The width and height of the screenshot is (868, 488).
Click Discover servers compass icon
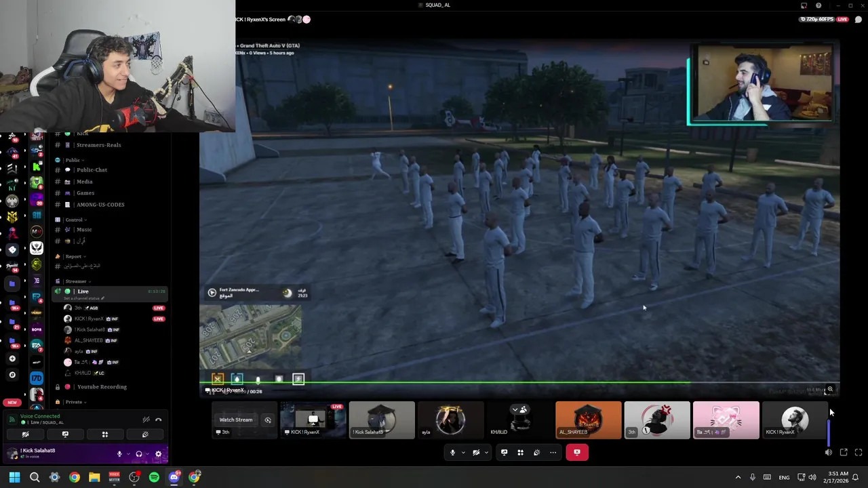click(x=12, y=375)
